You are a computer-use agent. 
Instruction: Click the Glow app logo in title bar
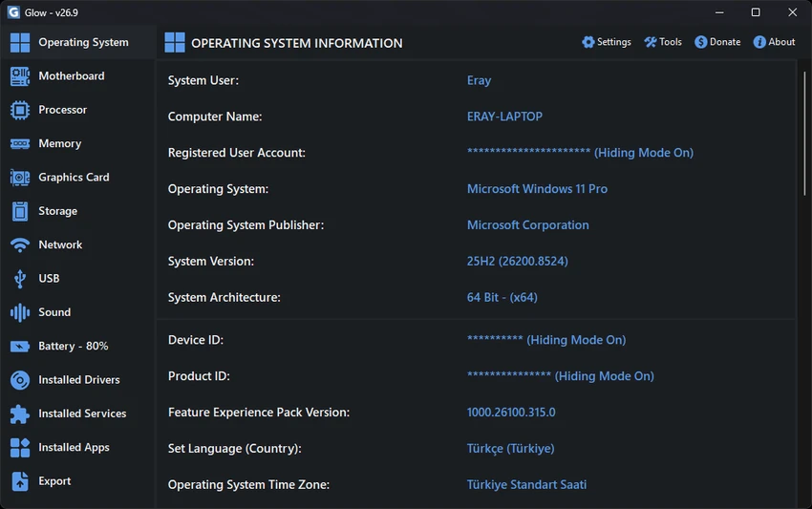13,12
